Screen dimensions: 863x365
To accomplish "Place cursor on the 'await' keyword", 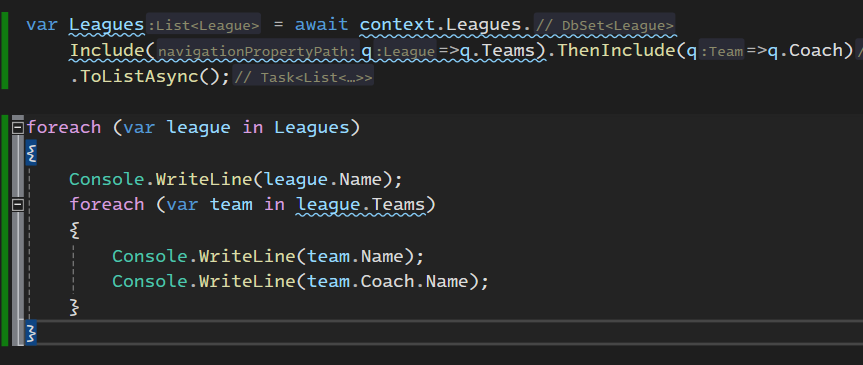I will point(321,25).
